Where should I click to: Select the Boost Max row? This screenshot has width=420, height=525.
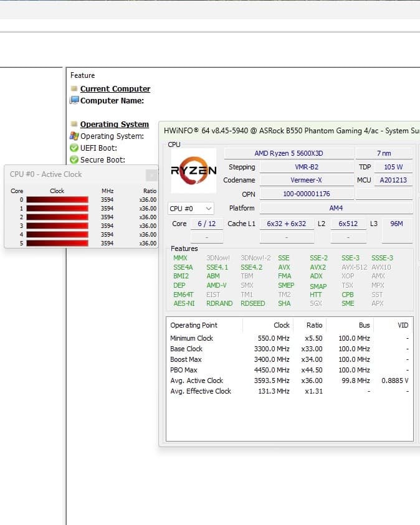pos(289,359)
